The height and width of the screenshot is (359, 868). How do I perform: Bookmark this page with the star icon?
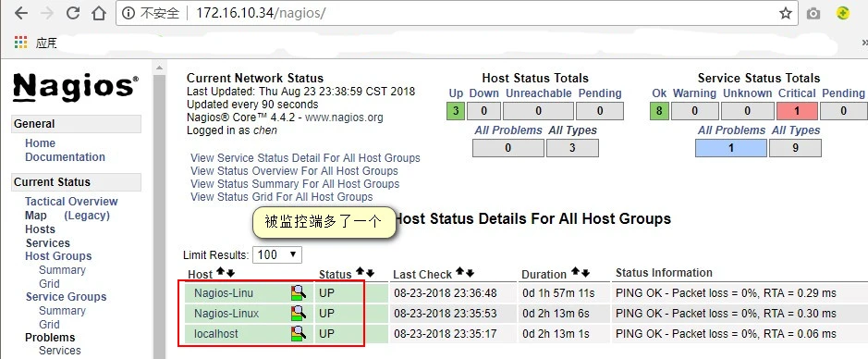[785, 13]
